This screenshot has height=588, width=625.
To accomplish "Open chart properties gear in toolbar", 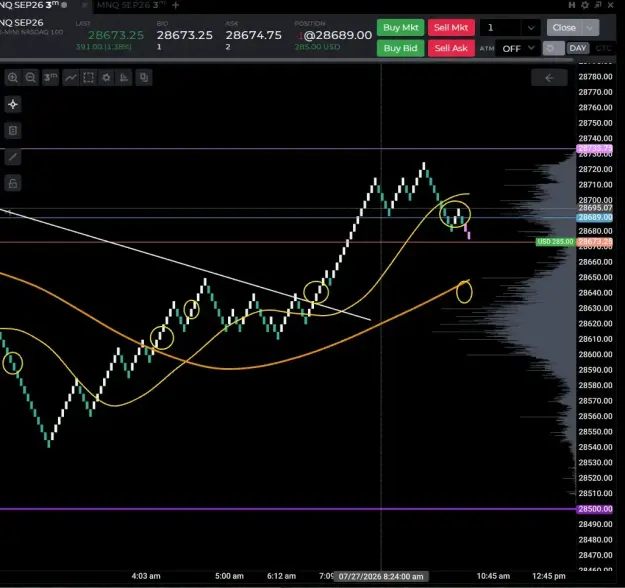I will 106,78.
